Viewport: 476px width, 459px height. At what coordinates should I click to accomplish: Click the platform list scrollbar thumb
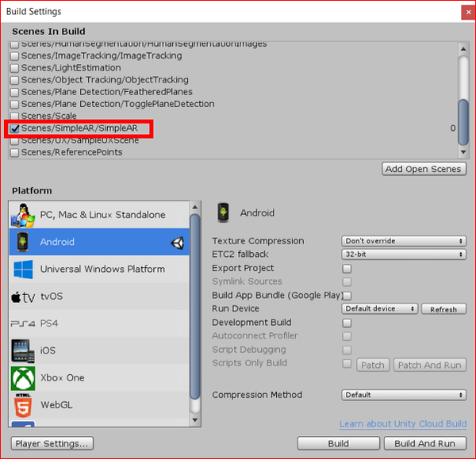tap(195, 307)
